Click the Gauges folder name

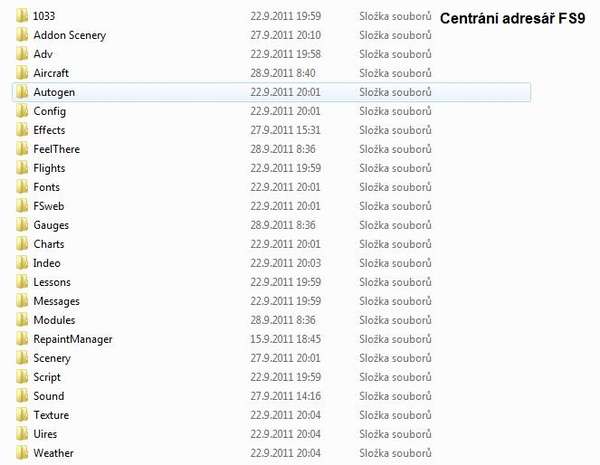pos(51,225)
